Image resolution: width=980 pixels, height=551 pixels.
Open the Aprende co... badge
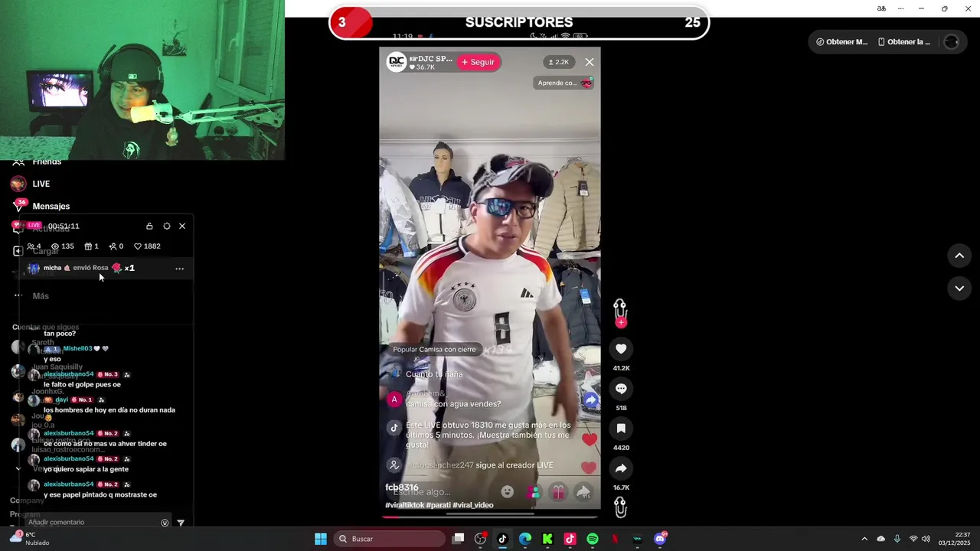tap(564, 83)
